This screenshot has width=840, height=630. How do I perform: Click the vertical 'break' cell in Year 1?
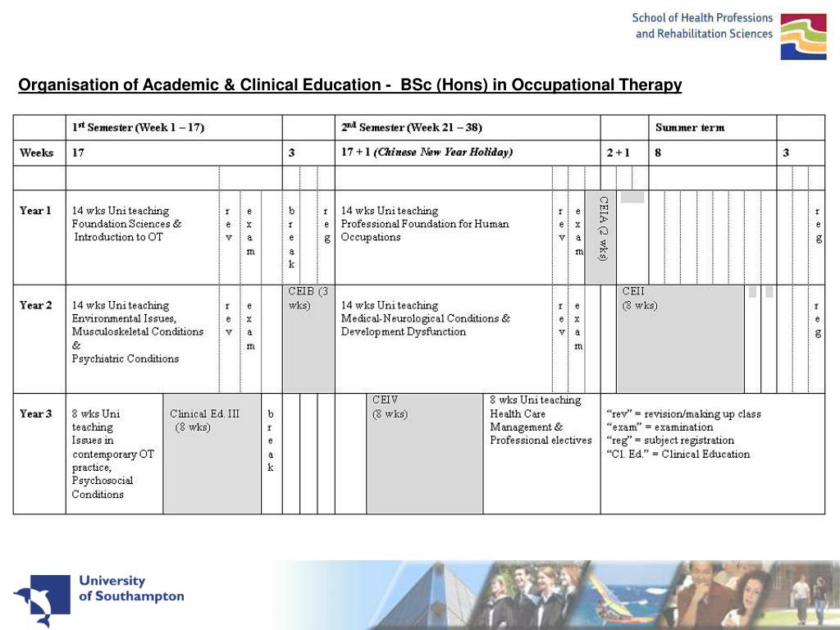point(291,237)
